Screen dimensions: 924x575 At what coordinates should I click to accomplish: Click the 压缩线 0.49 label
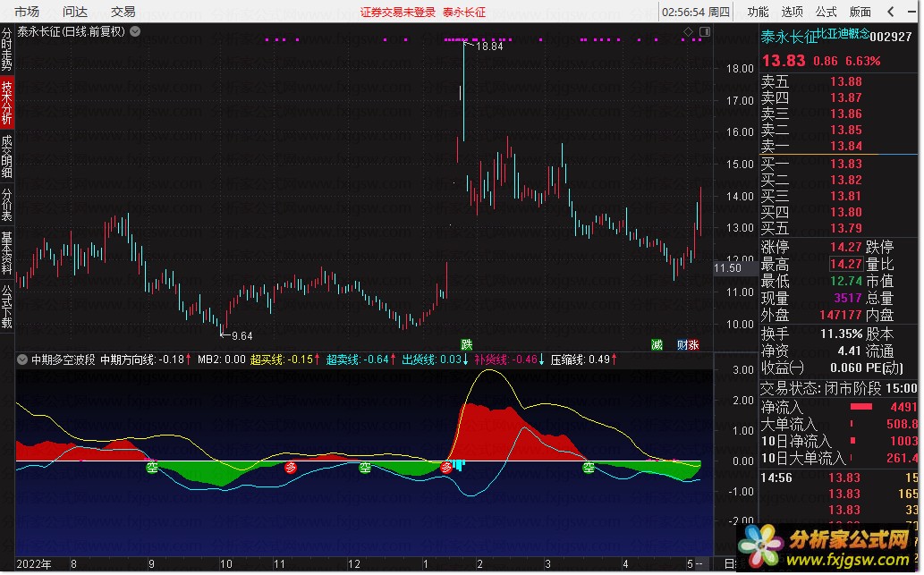[x=583, y=359]
